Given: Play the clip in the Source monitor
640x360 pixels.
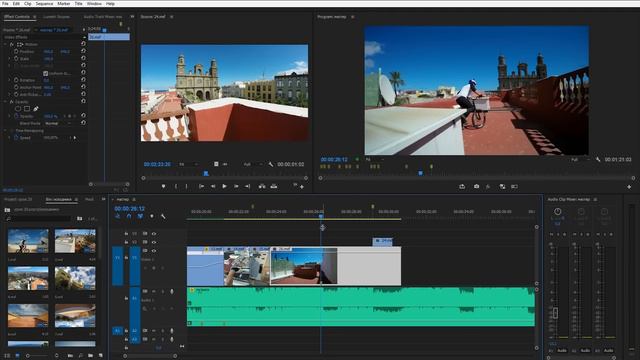Looking at the screenshot, I should [x=224, y=186].
